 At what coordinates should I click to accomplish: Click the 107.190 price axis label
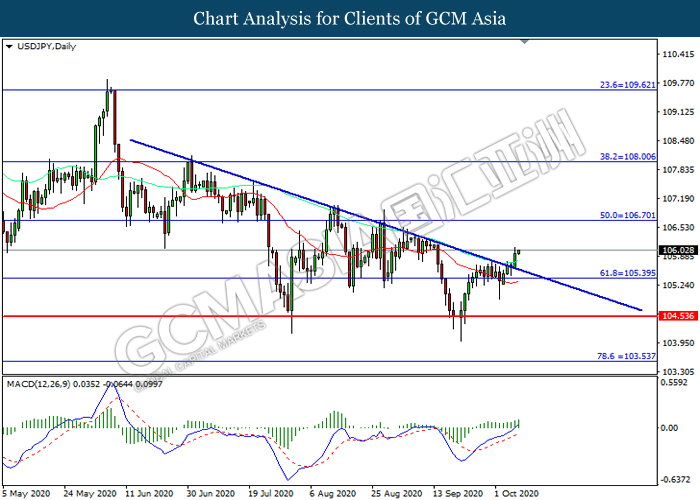[679, 198]
